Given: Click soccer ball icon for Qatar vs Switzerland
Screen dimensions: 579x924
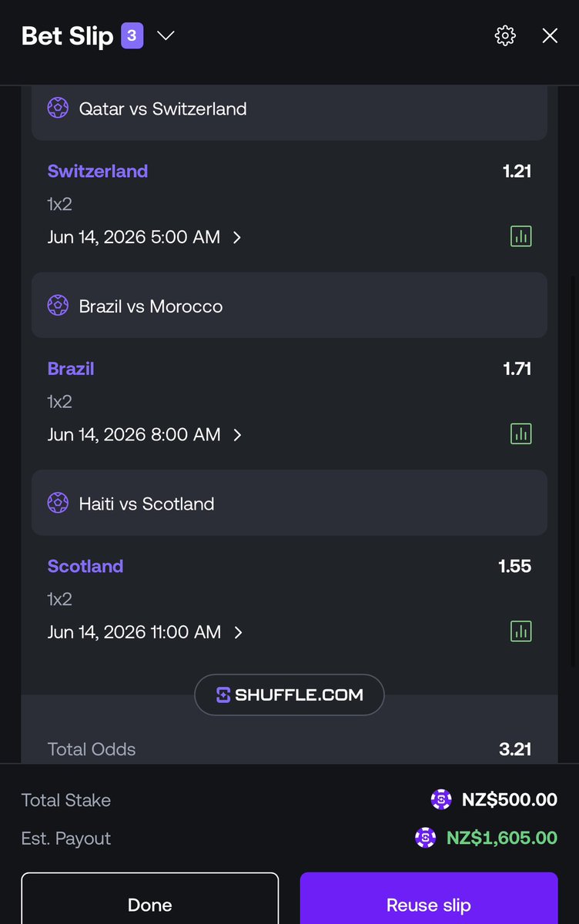Looking at the screenshot, I should tap(58, 109).
